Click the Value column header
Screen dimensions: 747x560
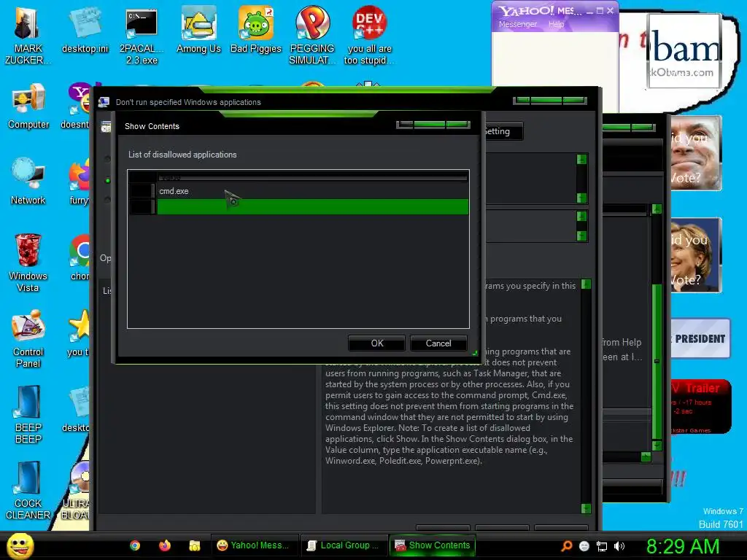pos(312,176)
